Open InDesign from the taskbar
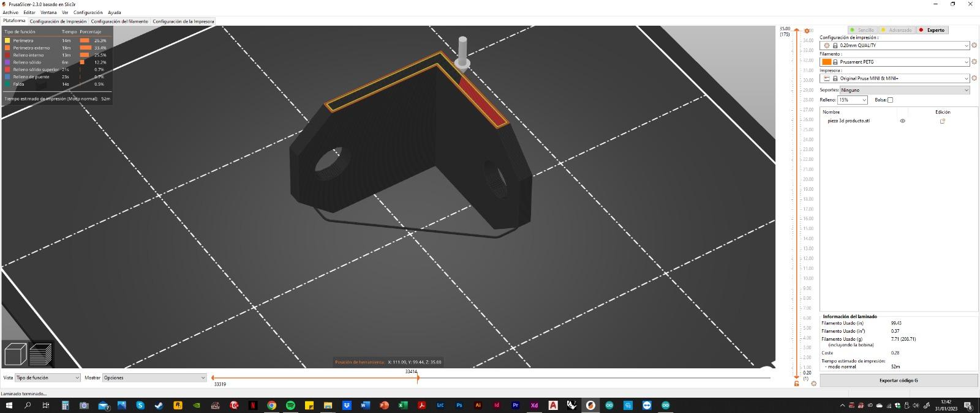This screenshot has height=413, width=980. pyautogui.click(x=497, y=405)
